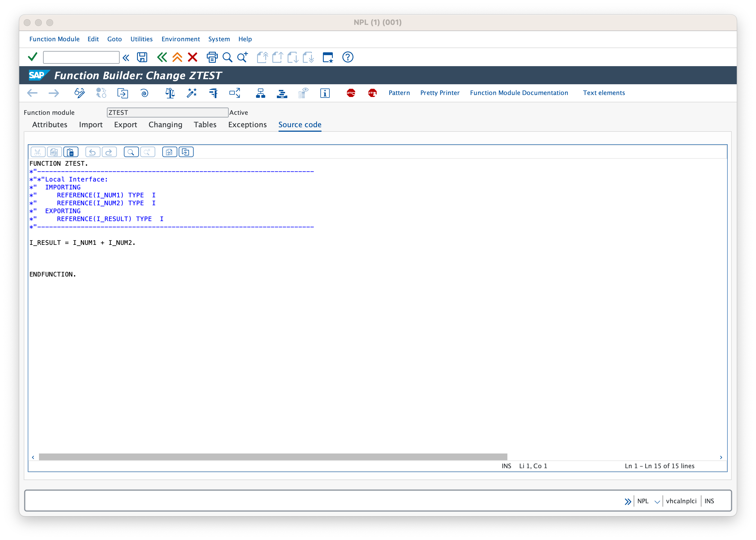Open the Utilities menu
Screen dimensions: 756x540
coord(142,39)
